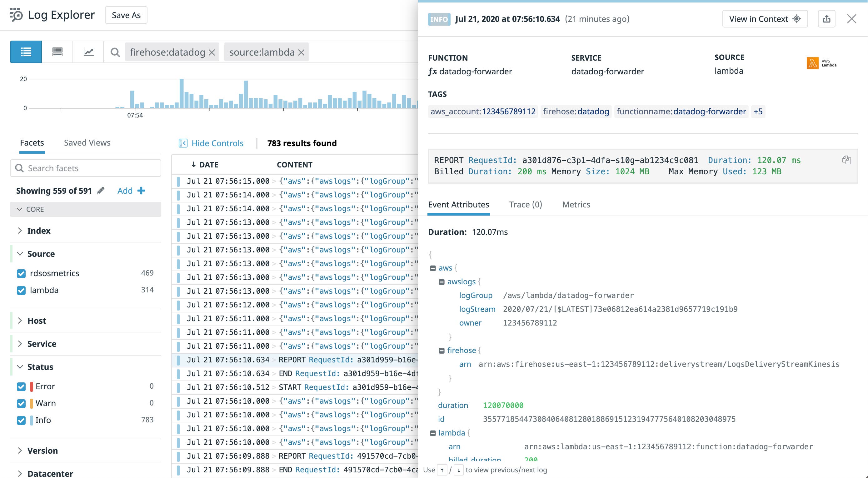
Task: Click the View in Context button
Action: pyautogui.click(x=764, y=19)
